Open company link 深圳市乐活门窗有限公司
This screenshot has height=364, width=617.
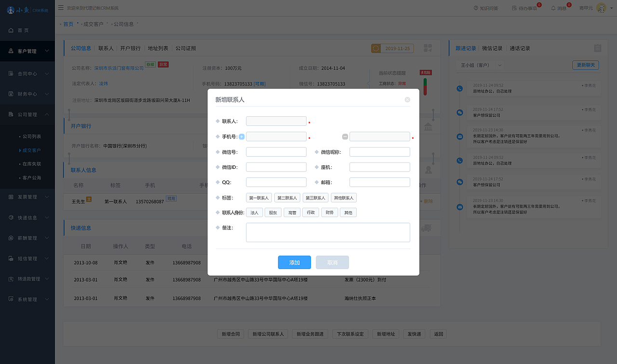point(119,68)
